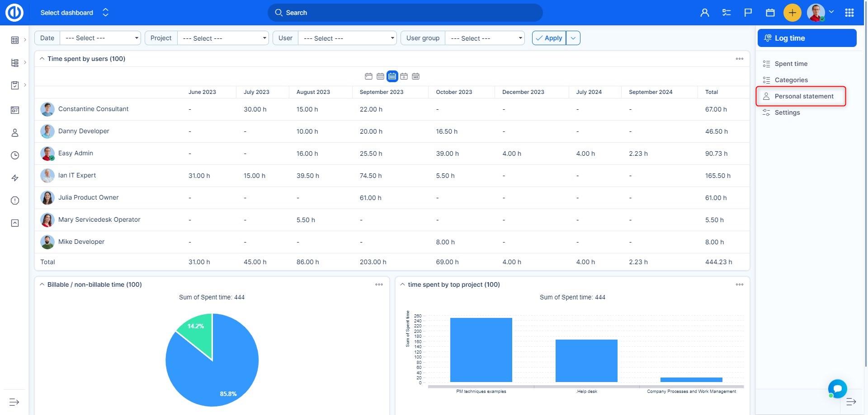This screenshot has width=868, height=415.
Task: Open the chat support bubble
Action: pyautogui.click(x=837, y=388)
